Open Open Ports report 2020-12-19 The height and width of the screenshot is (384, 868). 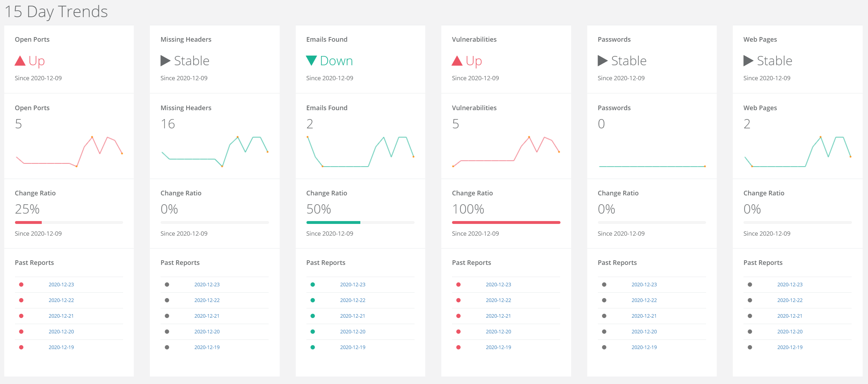(x=61, y=347)
